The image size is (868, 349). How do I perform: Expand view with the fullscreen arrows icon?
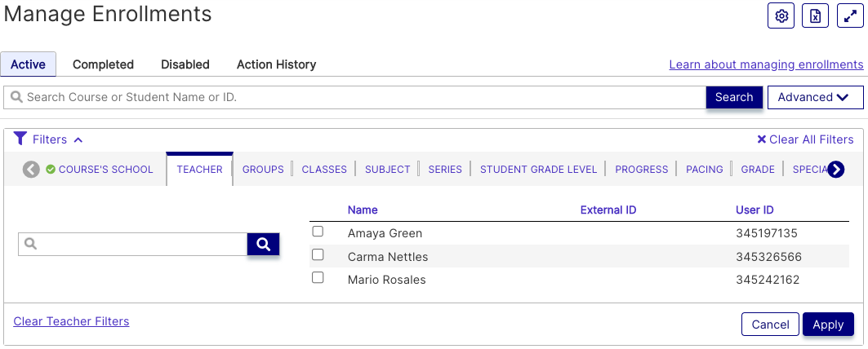pyautogui.click(x=850, y=16)
